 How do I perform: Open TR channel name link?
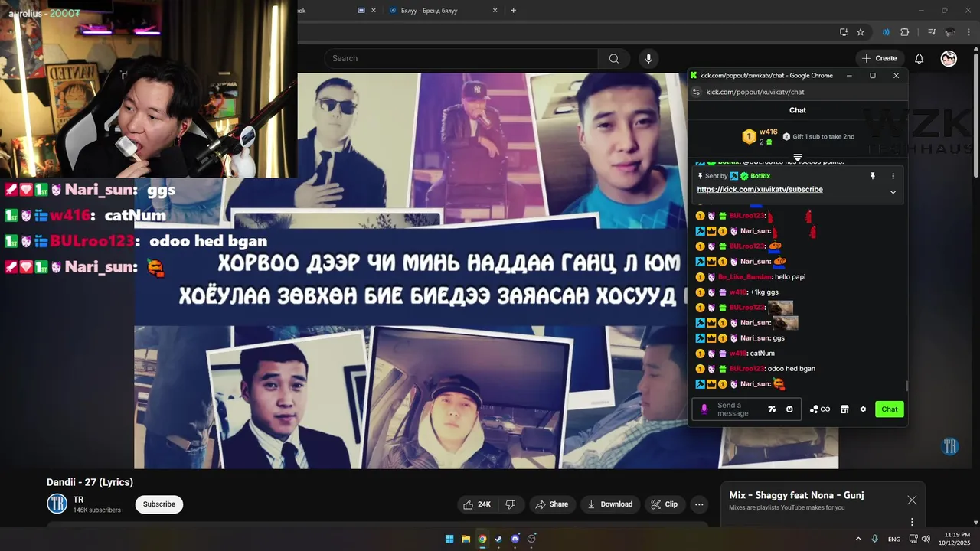tap(78, 500)
